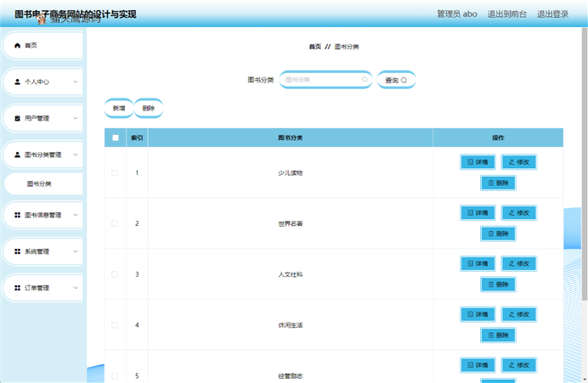Click the magnifier icon inside 图书分类 search field
Viewport: 588px width, 383px height.
(x=365, y=80)
